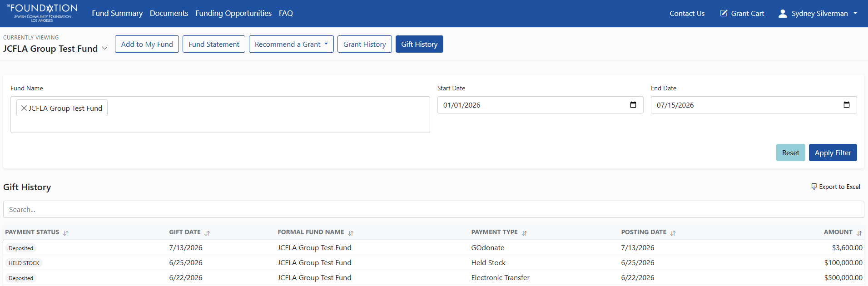Sort by Payment Status column arrows
868x286 pixels.
tap(66, 233)
